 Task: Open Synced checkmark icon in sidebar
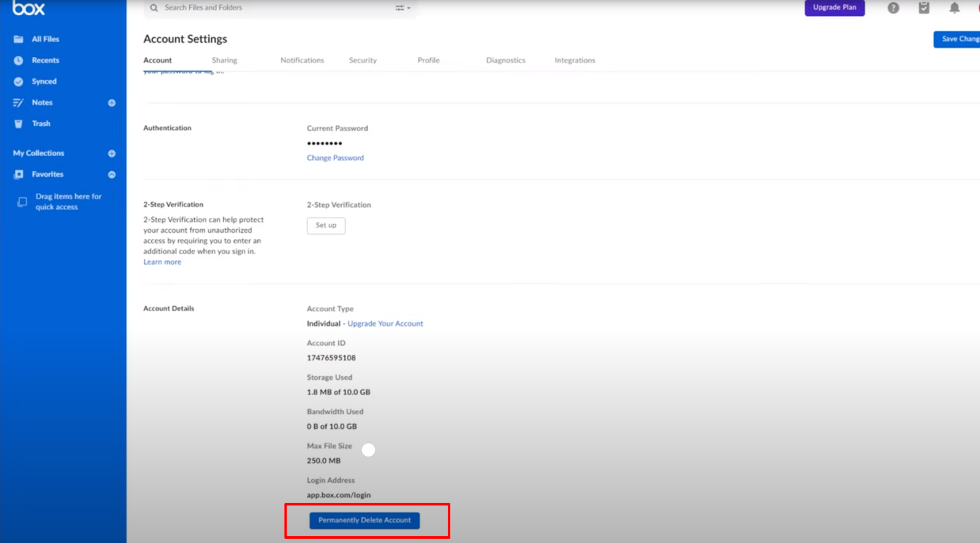[x=18, y=82]
